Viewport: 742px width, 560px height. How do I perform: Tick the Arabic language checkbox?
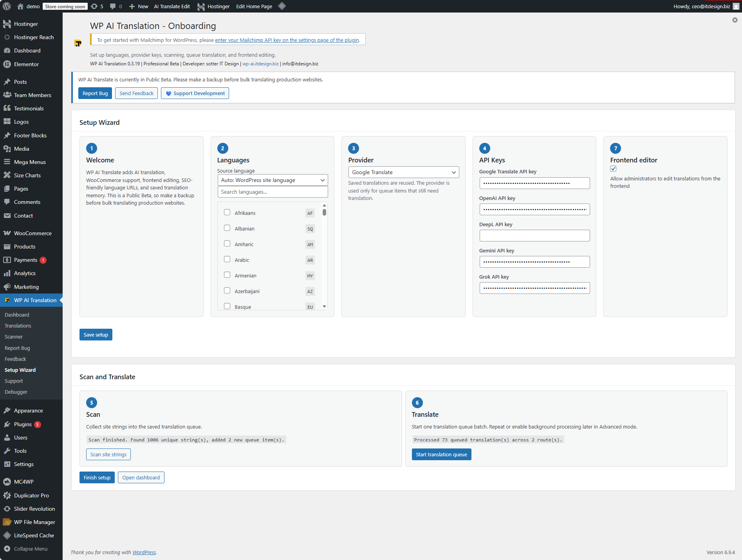click(227, 259)
